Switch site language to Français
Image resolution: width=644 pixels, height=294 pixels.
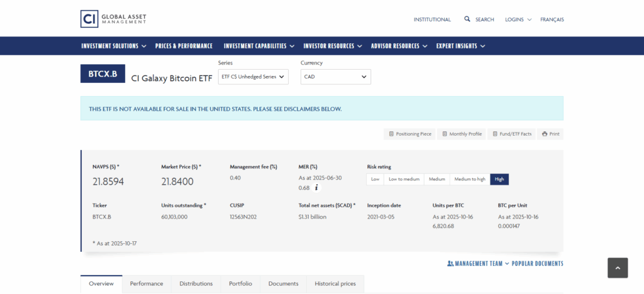tap(552, 19)
